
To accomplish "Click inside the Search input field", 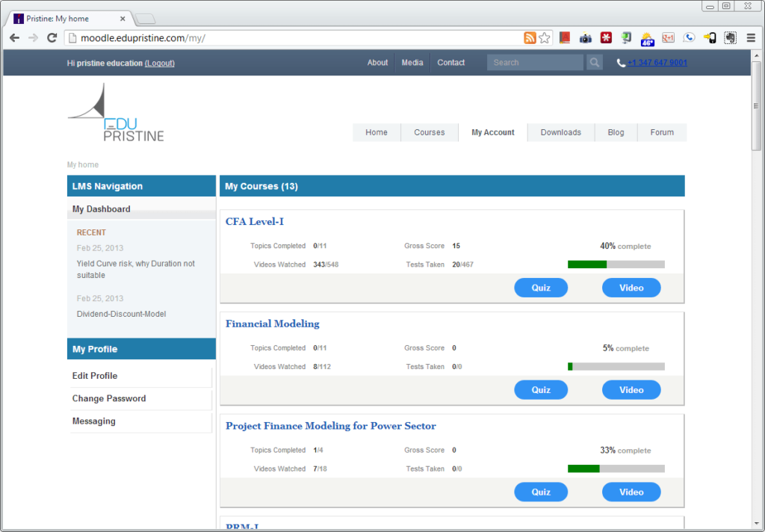I will [x=534, y=62].
